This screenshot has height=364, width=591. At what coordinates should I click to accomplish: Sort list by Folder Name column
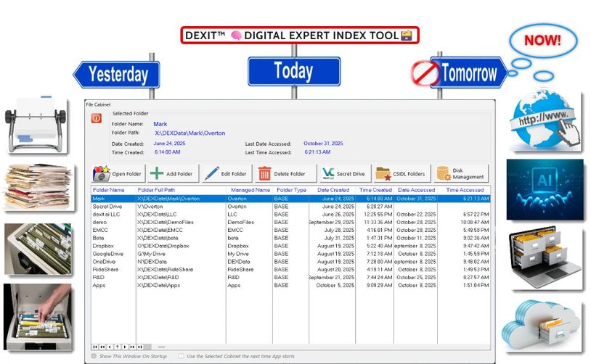coord(109,190)
